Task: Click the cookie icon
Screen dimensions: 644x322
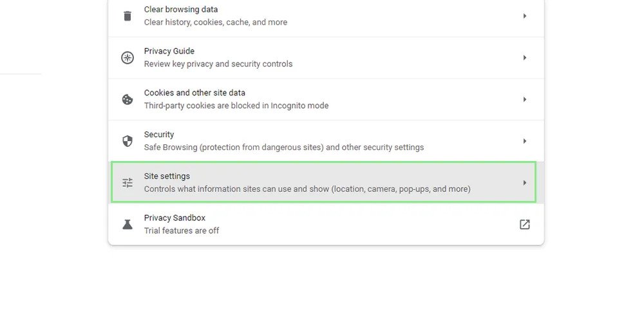Action: coord(128,99)
